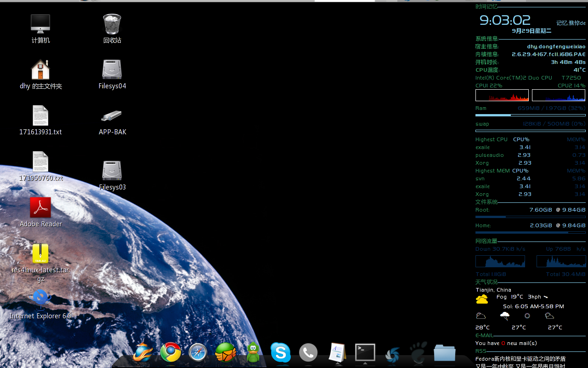Click the svn process row
Viewport: 588px width, 368px height.
(531, 178)
